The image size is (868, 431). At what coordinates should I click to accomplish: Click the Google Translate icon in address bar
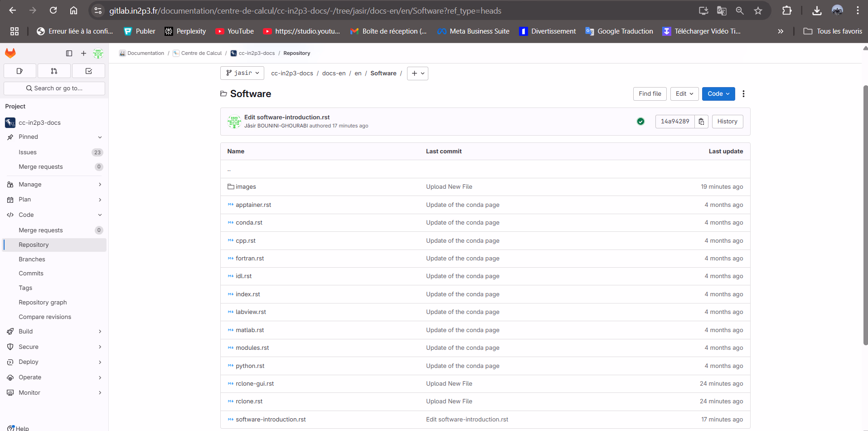722,10
